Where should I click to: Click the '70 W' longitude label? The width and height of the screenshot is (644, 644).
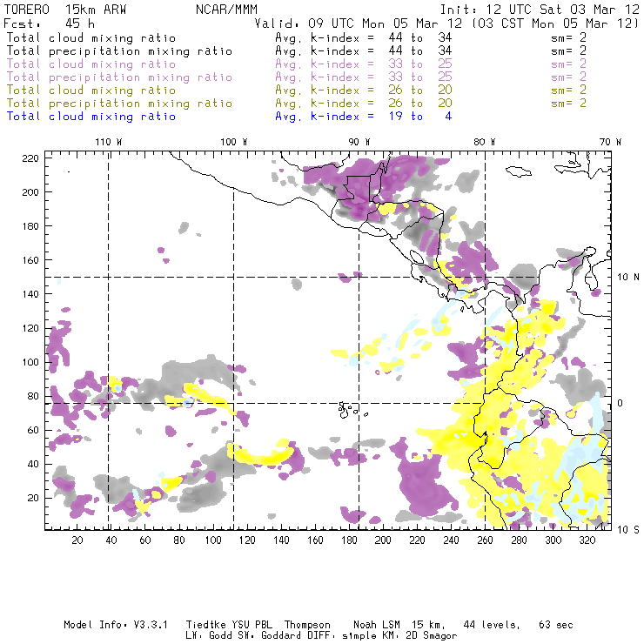pos(610,142)
